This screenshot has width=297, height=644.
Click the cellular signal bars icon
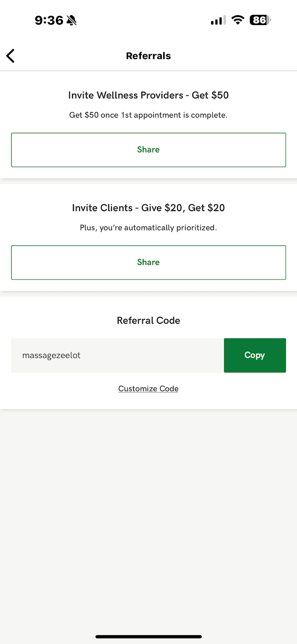pos(218,20)
